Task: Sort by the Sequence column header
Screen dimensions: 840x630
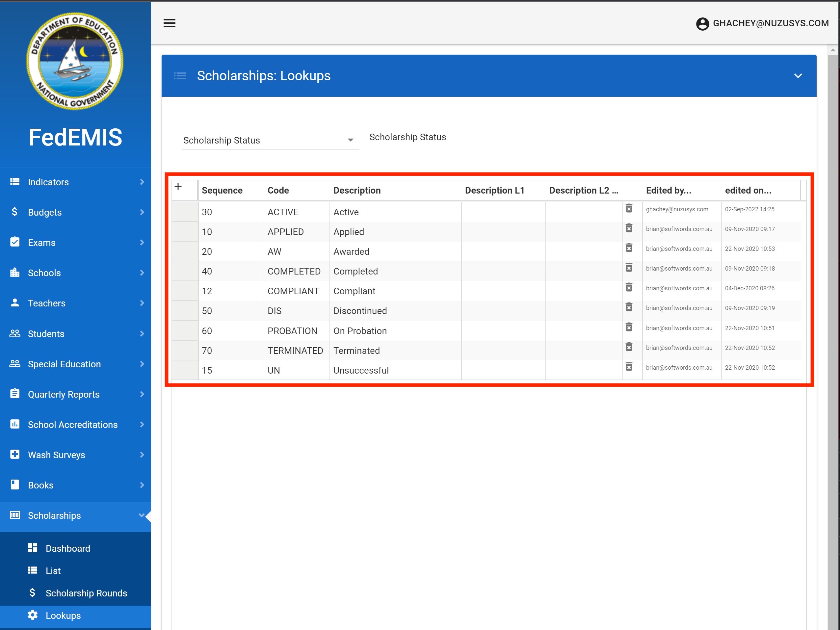Action: click(x=222, y=190)
